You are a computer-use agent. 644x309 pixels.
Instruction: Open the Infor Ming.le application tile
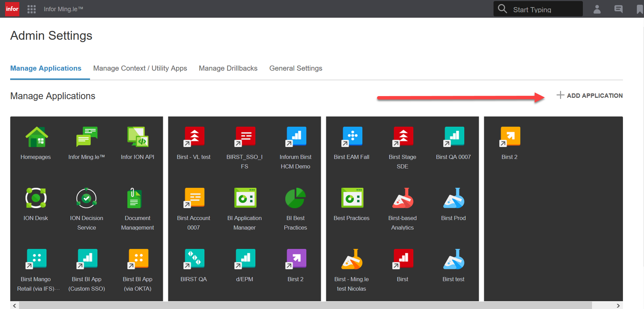[87, 137]
